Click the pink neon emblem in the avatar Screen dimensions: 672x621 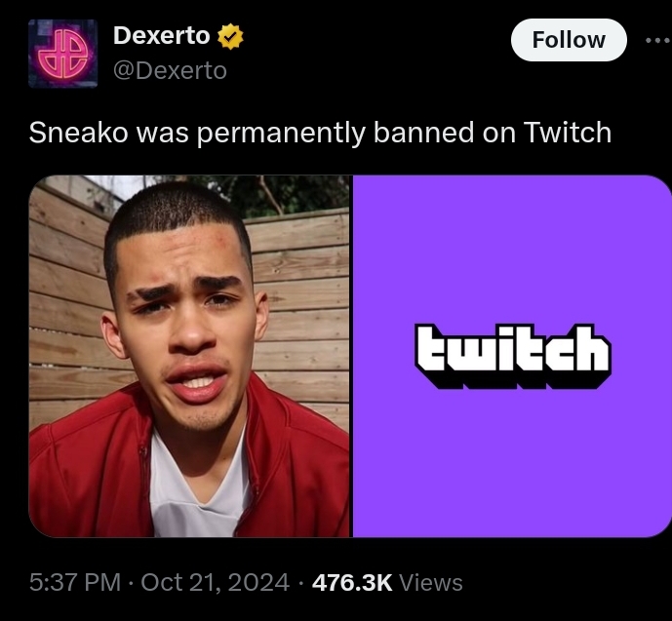(x=62, y=55)
